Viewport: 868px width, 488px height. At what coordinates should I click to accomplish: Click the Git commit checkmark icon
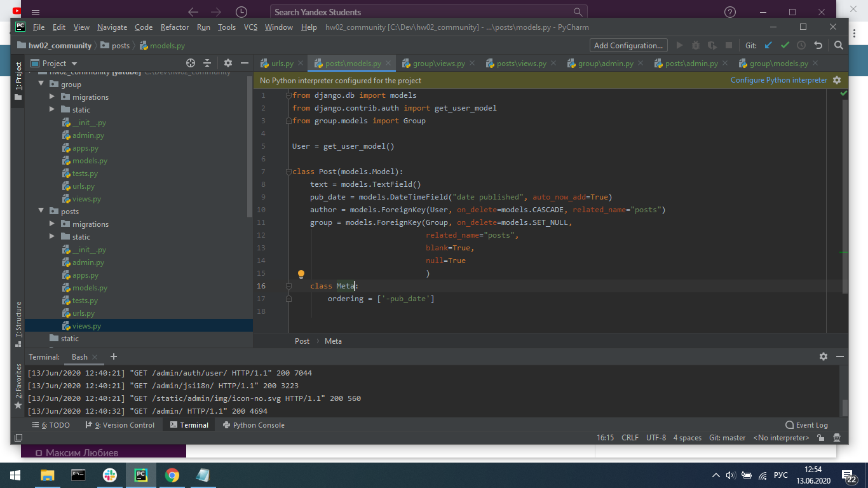click(785, 45)
